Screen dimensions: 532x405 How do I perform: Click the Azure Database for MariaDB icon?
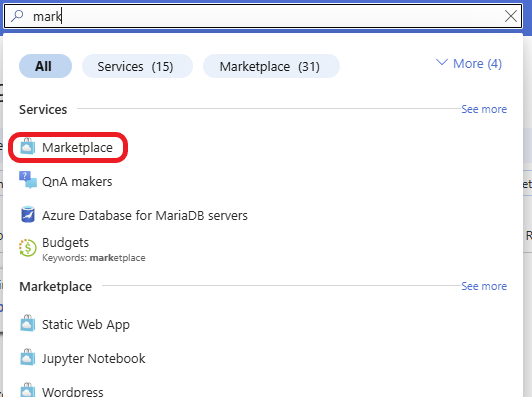tap(27, 214)
